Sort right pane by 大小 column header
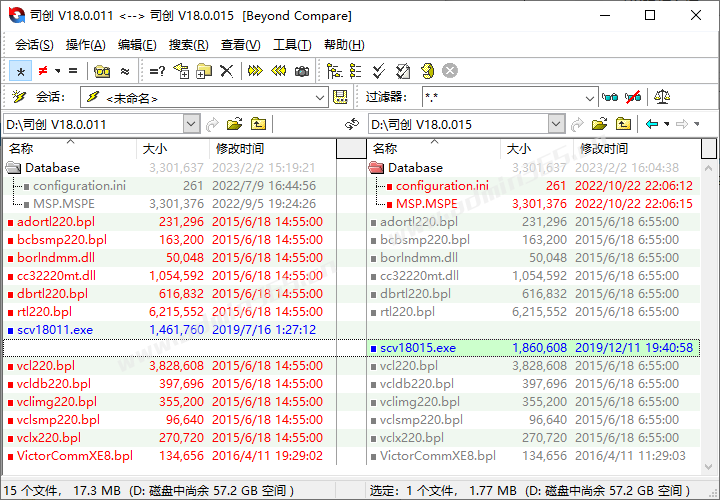This screenshot has width=720, height=500. (537, 149)
